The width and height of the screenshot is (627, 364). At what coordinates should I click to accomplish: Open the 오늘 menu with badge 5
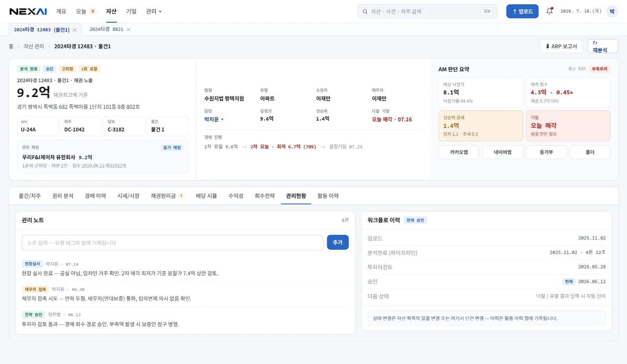[86, 11]
